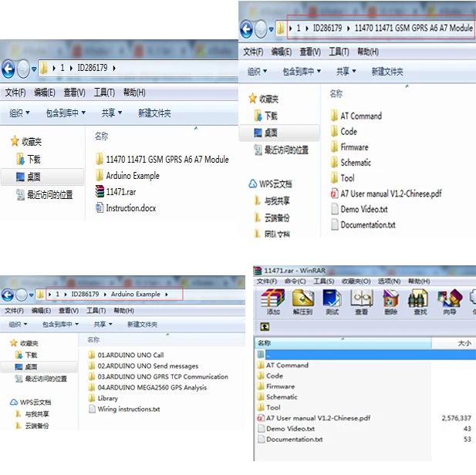Select Demo Video.txt in explorer Module window
This screenshot has height=475, width=476.
point(360,209)
